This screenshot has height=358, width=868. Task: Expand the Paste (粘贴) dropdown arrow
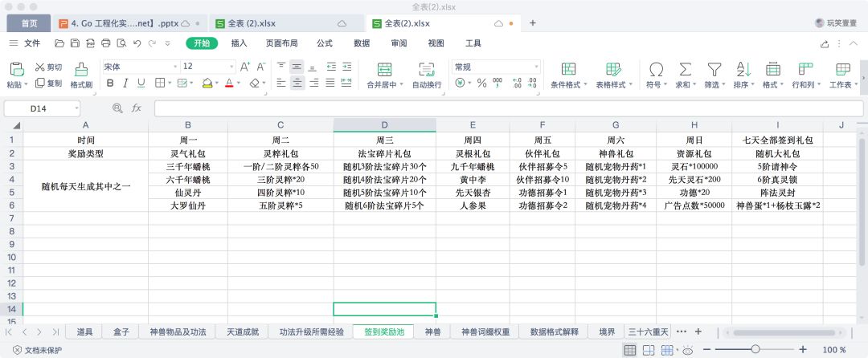(26, 85)
